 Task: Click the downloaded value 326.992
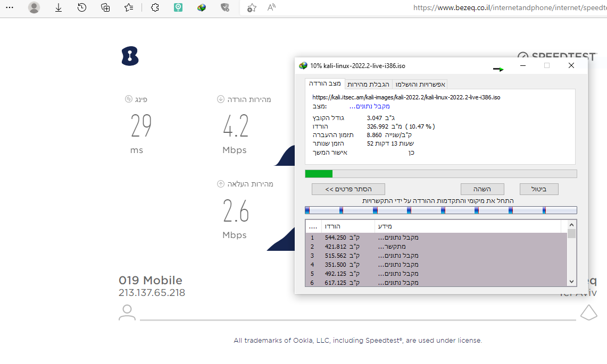[x=377, y=126]
